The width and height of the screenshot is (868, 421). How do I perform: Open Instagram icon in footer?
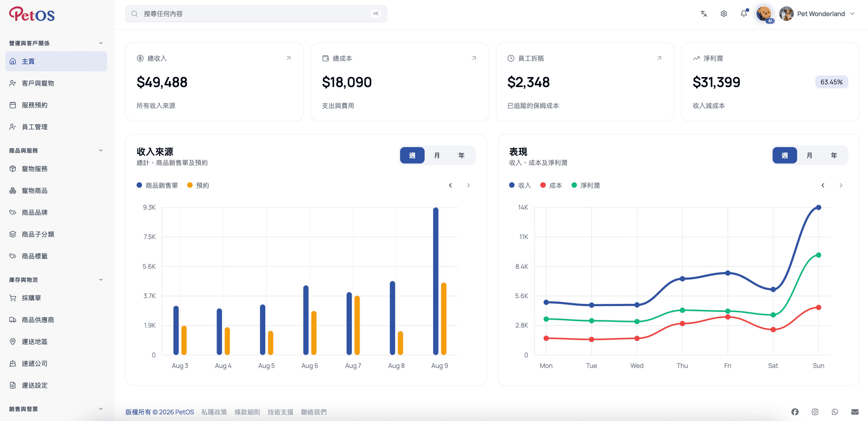(x=815, y=412)
